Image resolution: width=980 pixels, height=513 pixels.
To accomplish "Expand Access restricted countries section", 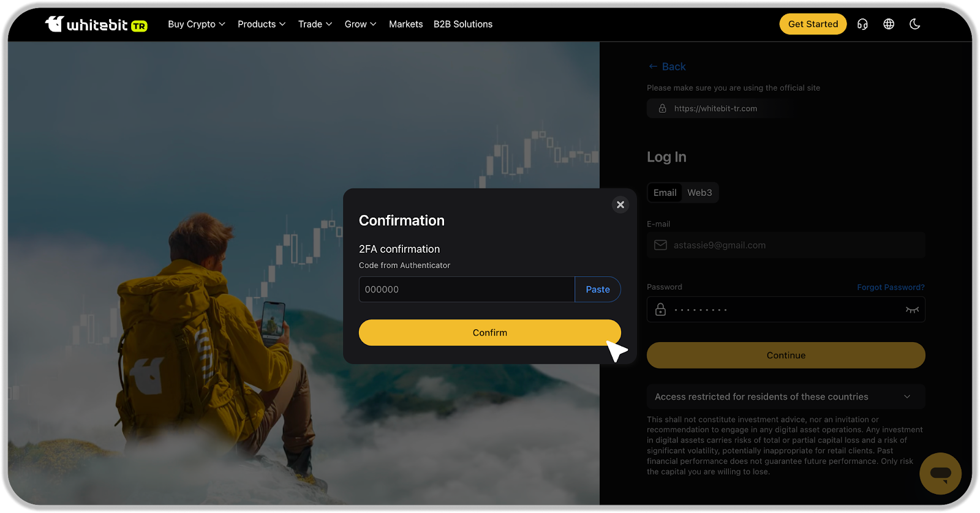I will (x=786, y=397).
